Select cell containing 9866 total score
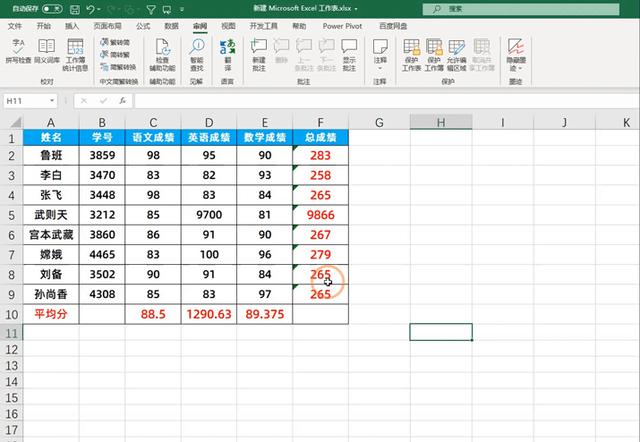 pos(320,215)
